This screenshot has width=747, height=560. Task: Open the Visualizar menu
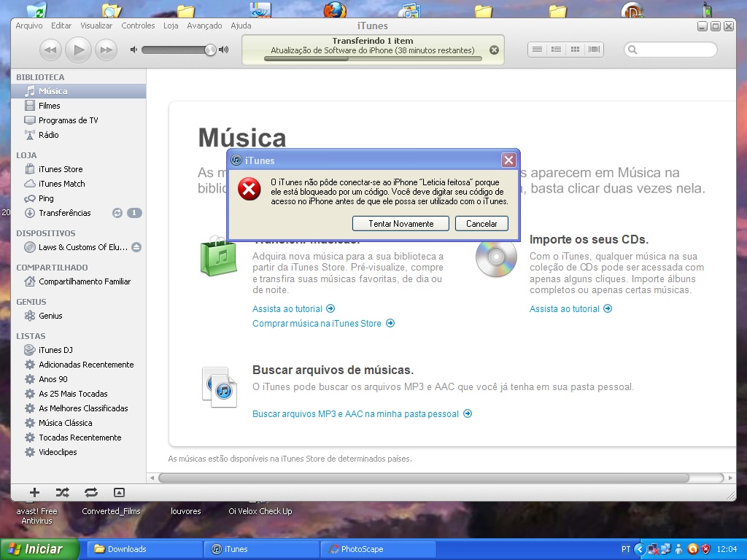pyautogui.click(x=96, y=26)
